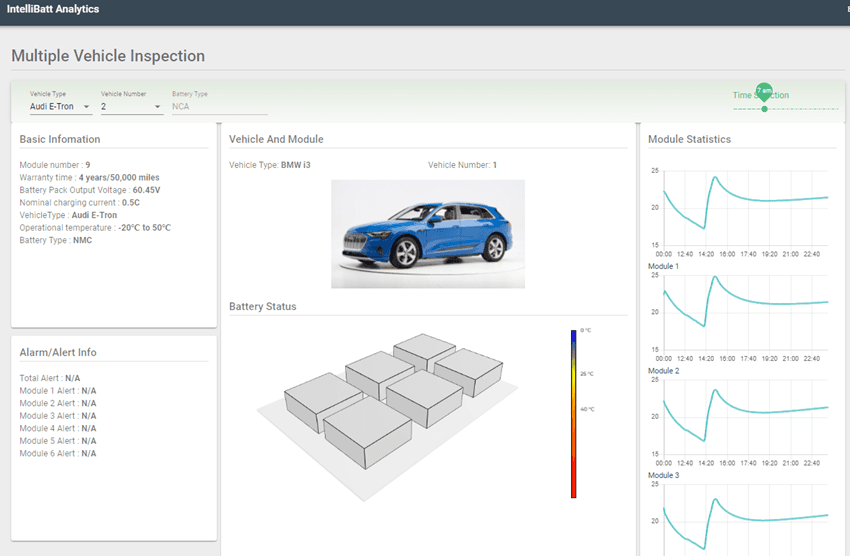Image resolution: width=850 pixels, height=556 pixels.
Task: Click the 7 am time marker pin
Action: [x=764, y=92]
